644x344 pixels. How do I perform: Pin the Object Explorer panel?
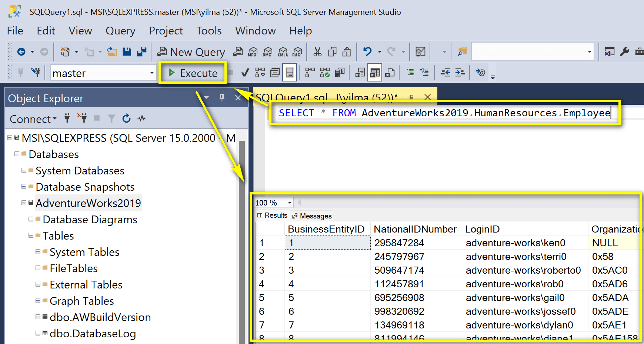(222, 98)
